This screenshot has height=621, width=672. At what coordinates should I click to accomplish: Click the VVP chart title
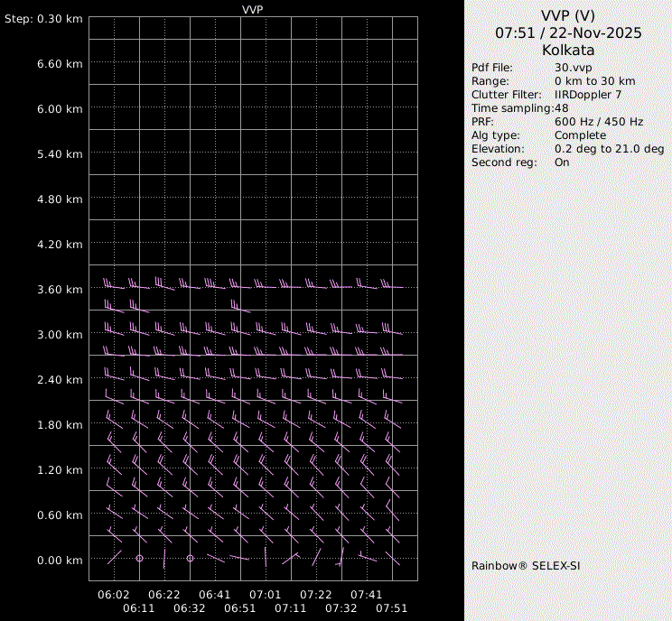(x=253, y=9)
